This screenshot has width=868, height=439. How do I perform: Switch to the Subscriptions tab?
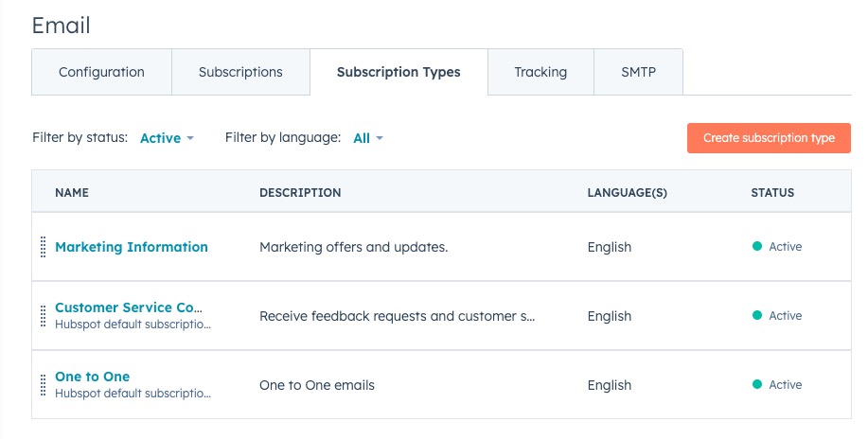pos(240,72)
